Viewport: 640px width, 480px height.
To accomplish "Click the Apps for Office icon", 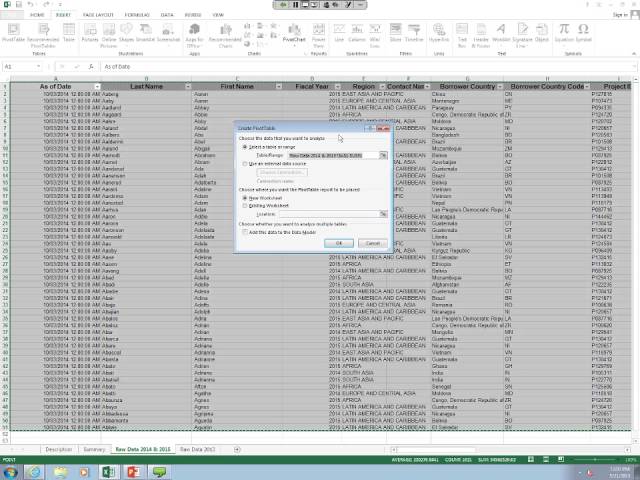I will pyautogui.click(x=194, y=34).
